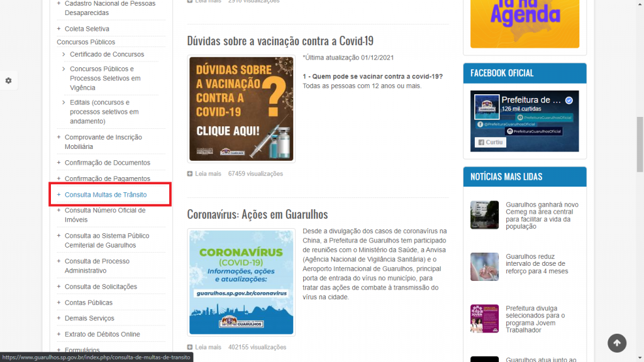Select Extrato de Débitos Online
The width and height of the screenshot is (644, 362).
(102, 334)
